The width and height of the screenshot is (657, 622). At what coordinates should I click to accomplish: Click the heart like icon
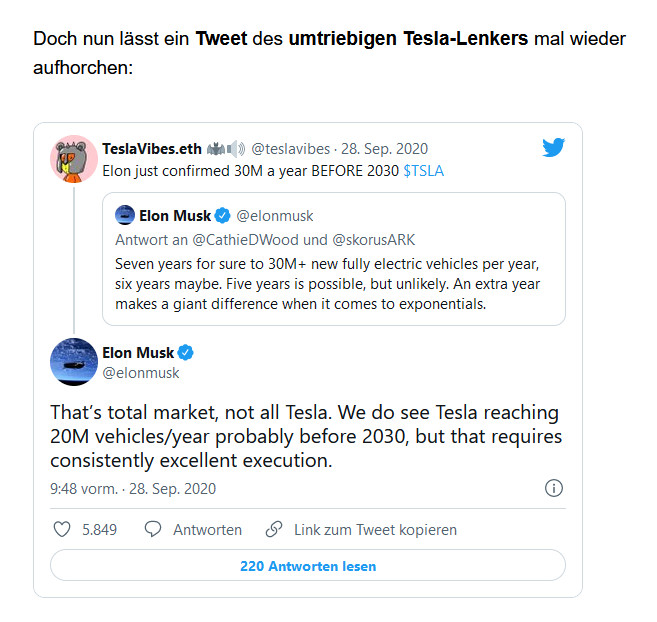[61, 529]
